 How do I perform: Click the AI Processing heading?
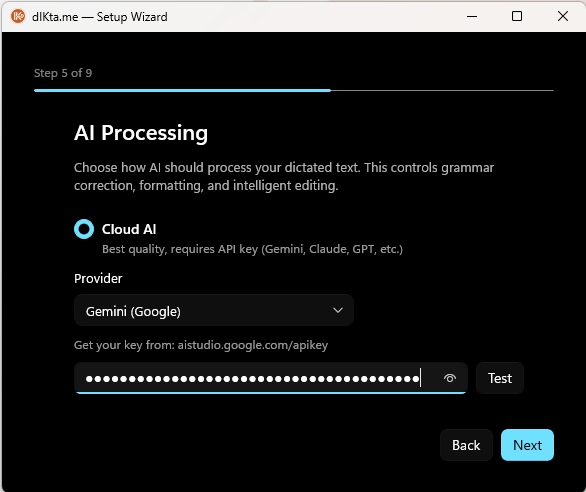click(141, 133)
